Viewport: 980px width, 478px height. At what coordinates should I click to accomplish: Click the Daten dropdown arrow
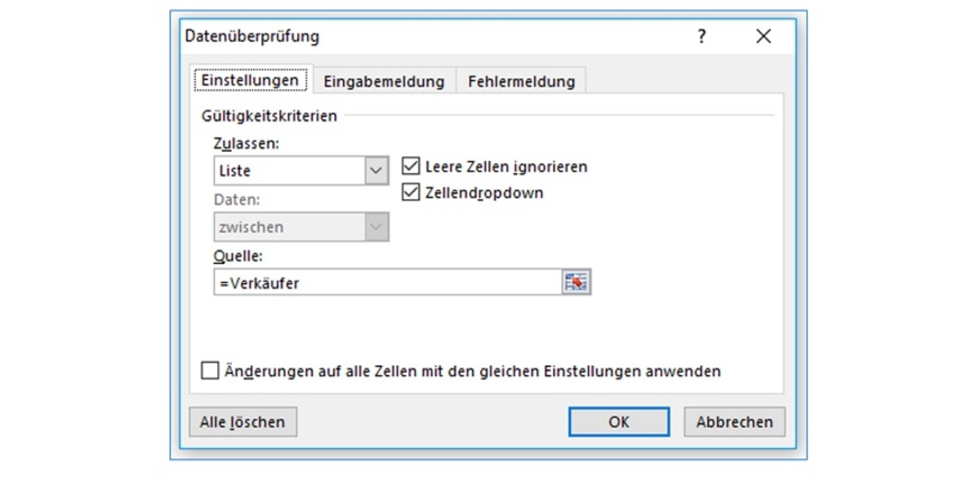(376, 227)
